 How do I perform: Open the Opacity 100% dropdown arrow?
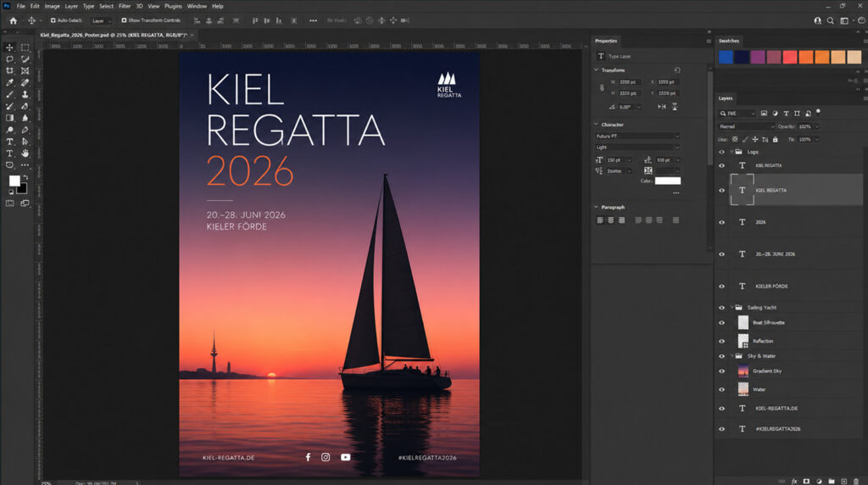pos(816,126)
